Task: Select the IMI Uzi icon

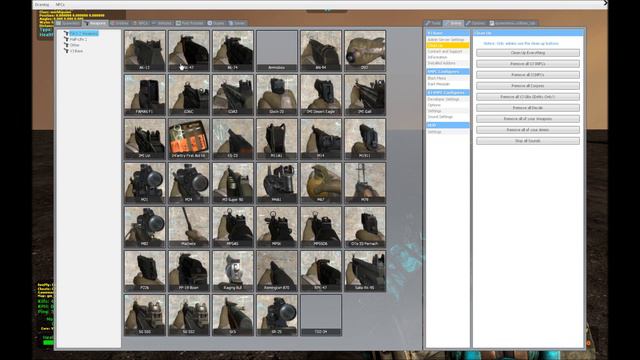Action: [x=145, y=139]
